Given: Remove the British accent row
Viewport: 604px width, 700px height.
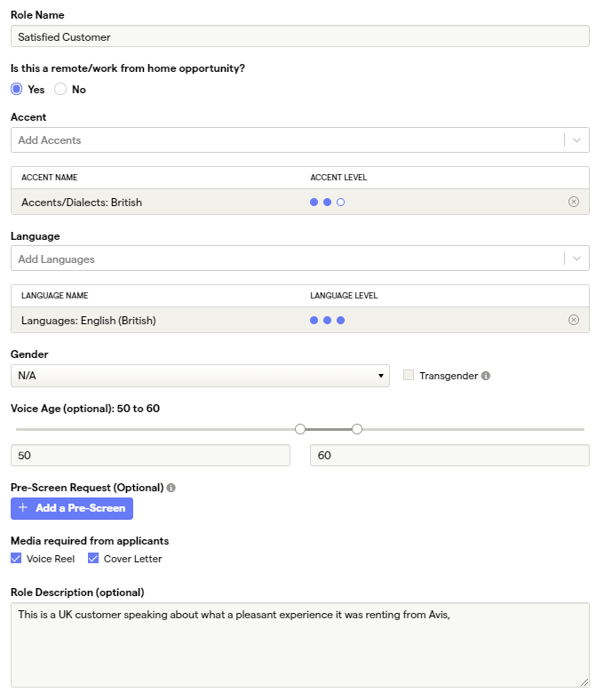Looking at the screenshot, I should coord(573,202).
